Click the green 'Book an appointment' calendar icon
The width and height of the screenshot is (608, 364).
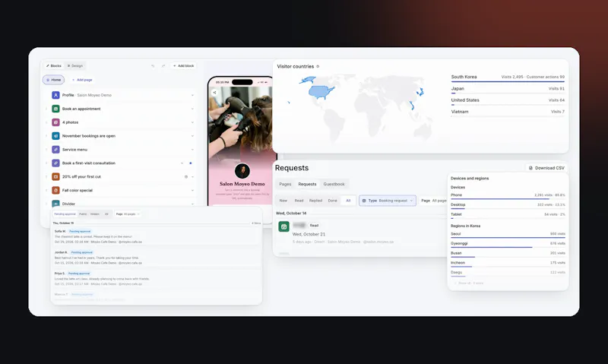point(55,109)
